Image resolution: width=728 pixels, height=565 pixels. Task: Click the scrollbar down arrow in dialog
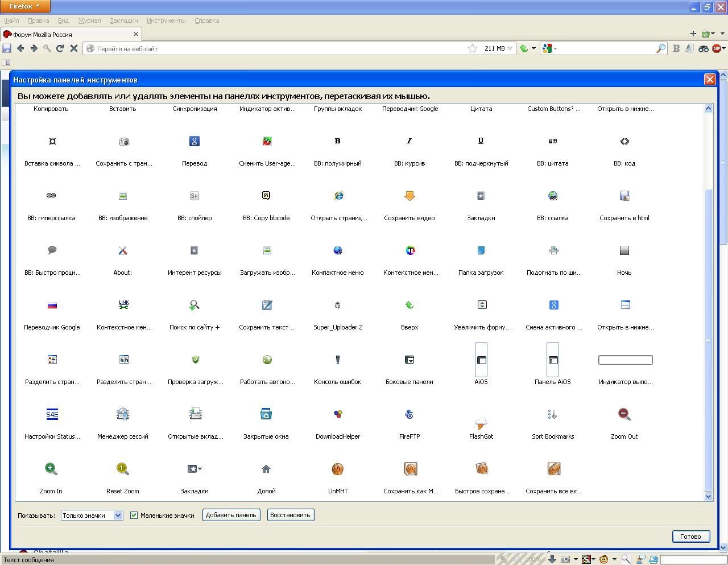(x=708, y=496)
